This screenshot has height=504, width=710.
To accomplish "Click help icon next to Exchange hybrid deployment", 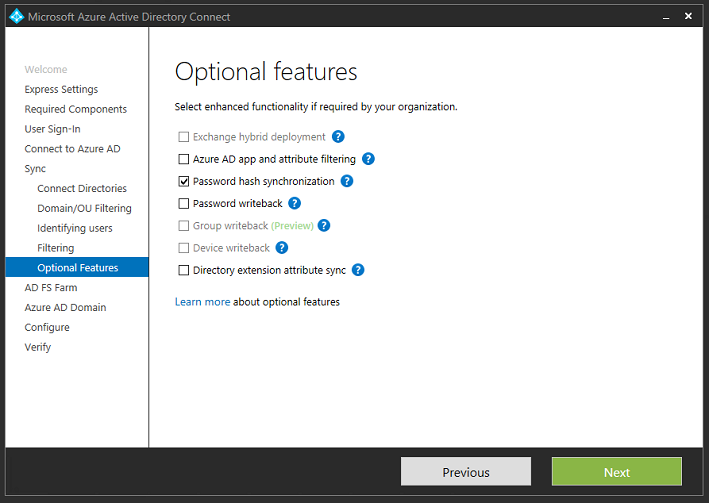I will click(x=338, y=137).
